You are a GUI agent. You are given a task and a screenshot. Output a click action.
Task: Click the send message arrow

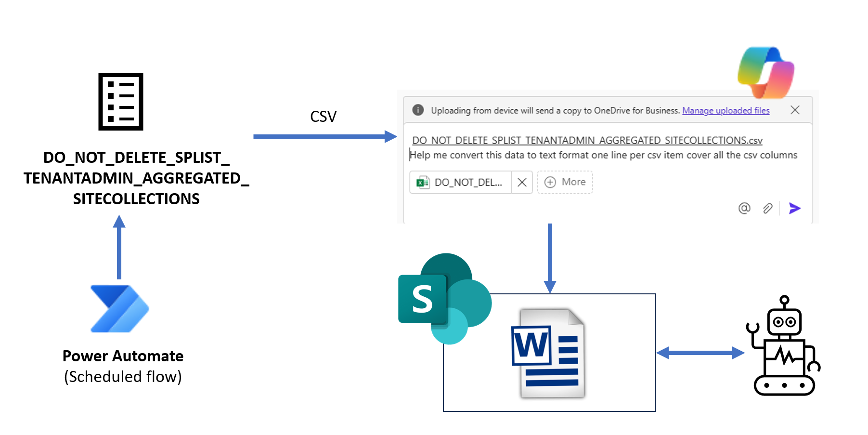pyautogui.click(x=794, y=208)
